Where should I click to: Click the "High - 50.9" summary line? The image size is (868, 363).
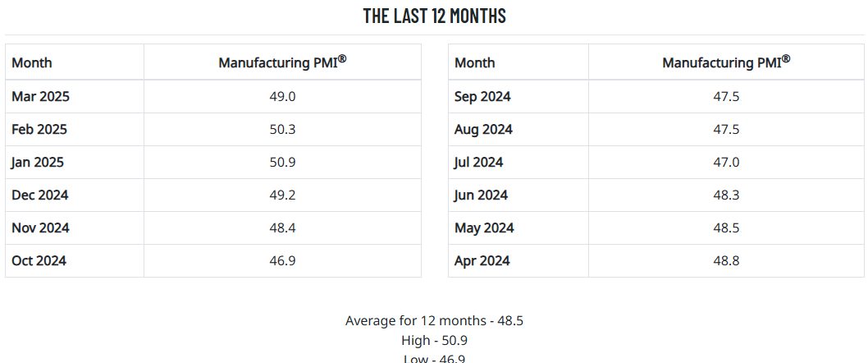tap(434, 340)
